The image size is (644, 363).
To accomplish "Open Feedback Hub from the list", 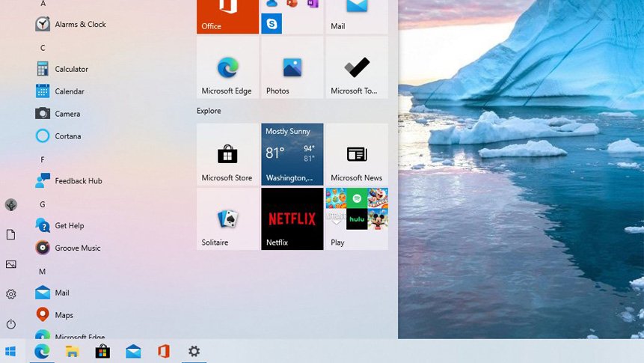I will tap(78, 181).
